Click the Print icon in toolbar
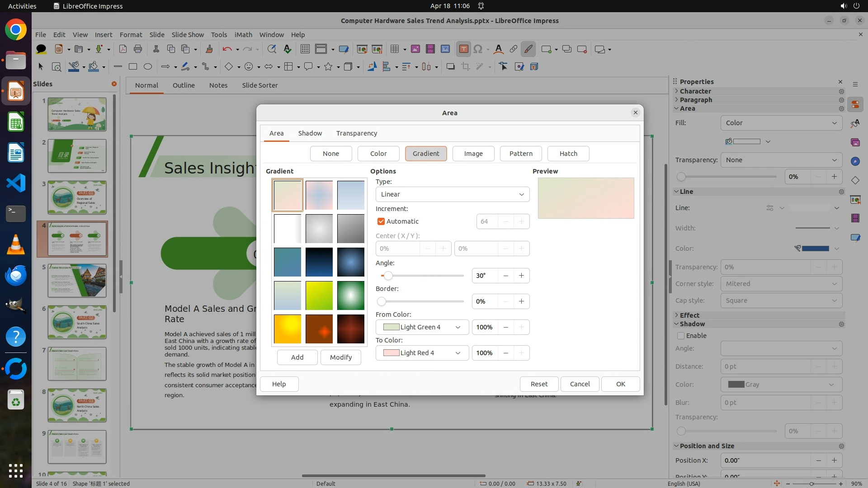 click(138, 49)
